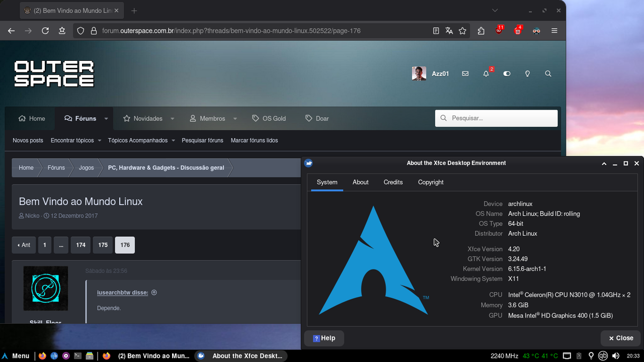The width and height of the screenshot is (644, 362).
Task: Open uBlock Origin extension with badge 11
Action: pyautogui.click(x=499, y=30)
